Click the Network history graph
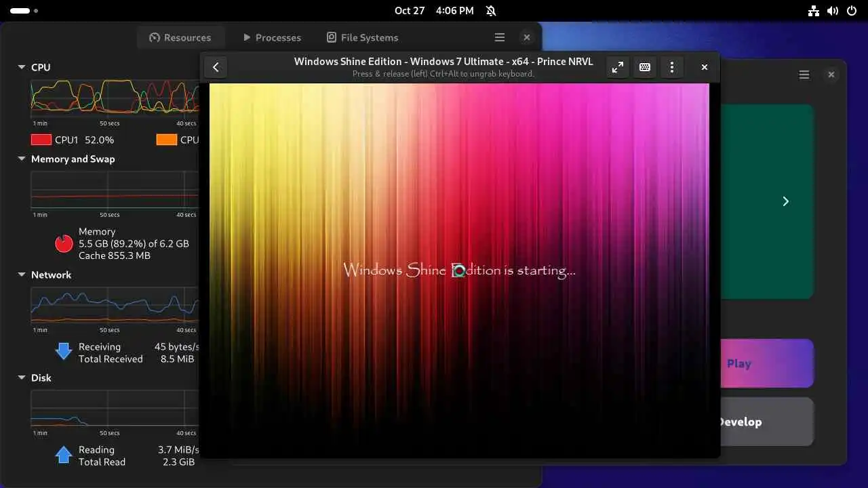868x488 pixels. [x=115, y=306]
